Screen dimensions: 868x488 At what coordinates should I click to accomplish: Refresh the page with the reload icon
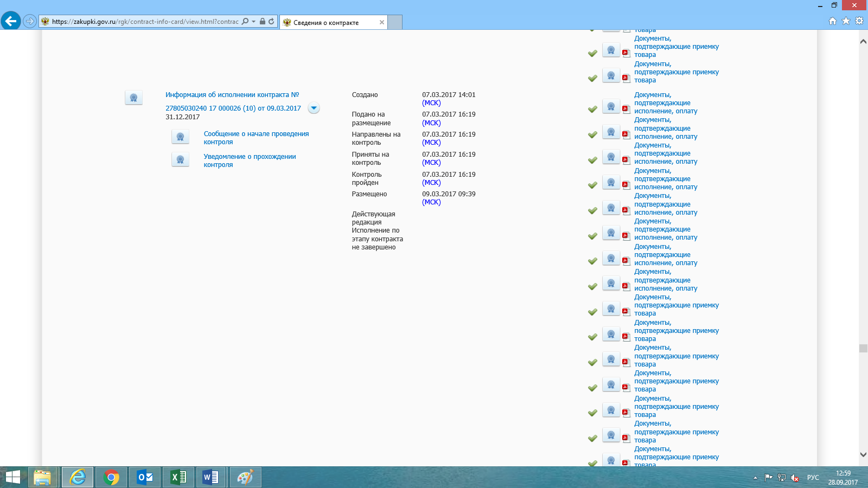pyautogui.click(x=271, y=22)
